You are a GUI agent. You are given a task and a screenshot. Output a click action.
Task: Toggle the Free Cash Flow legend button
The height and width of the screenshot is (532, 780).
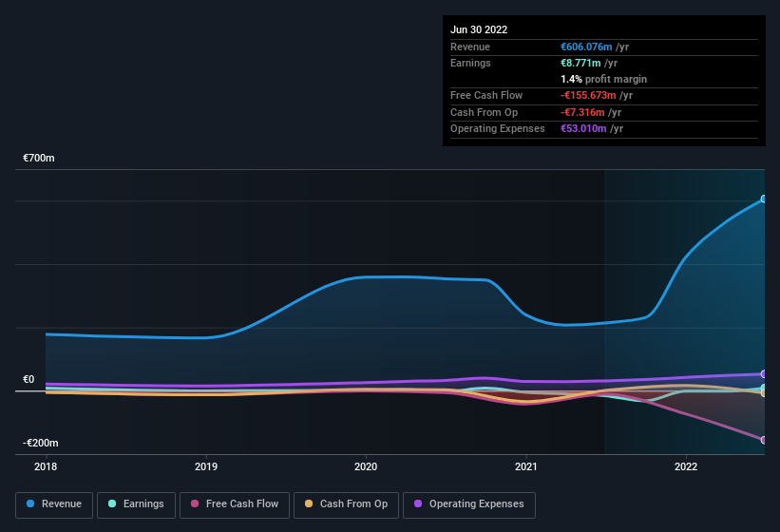[x=235, y=504]
